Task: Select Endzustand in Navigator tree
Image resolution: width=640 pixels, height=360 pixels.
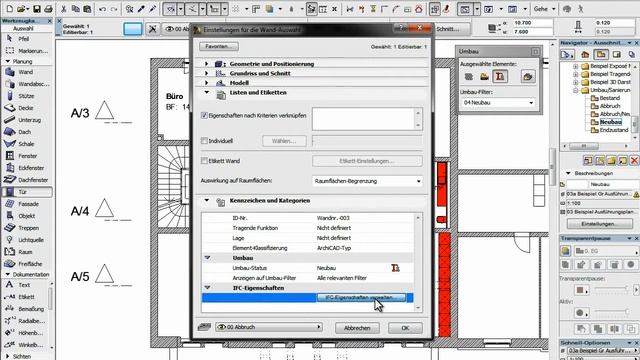Action: (x=614, y=130)
